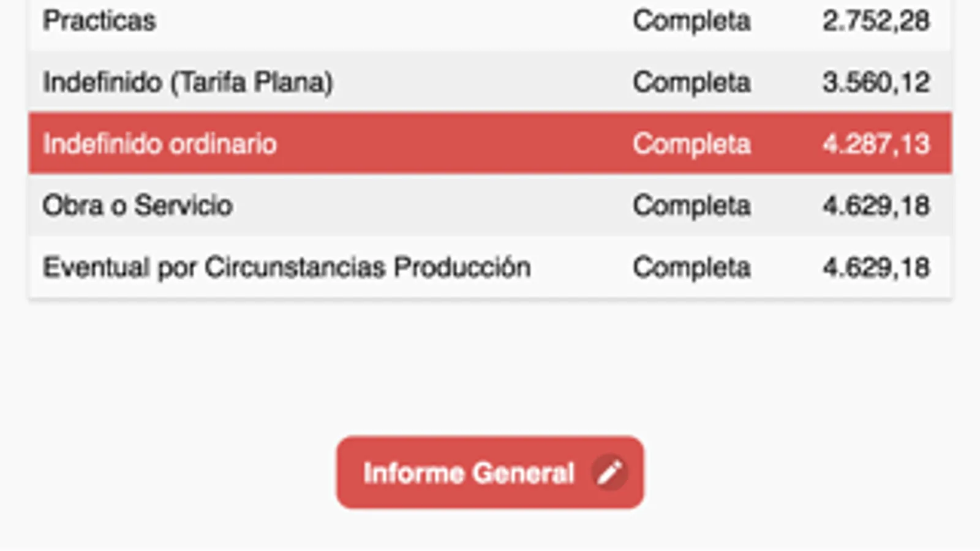Click the 3.560,12 cost value

click(876, 83)
